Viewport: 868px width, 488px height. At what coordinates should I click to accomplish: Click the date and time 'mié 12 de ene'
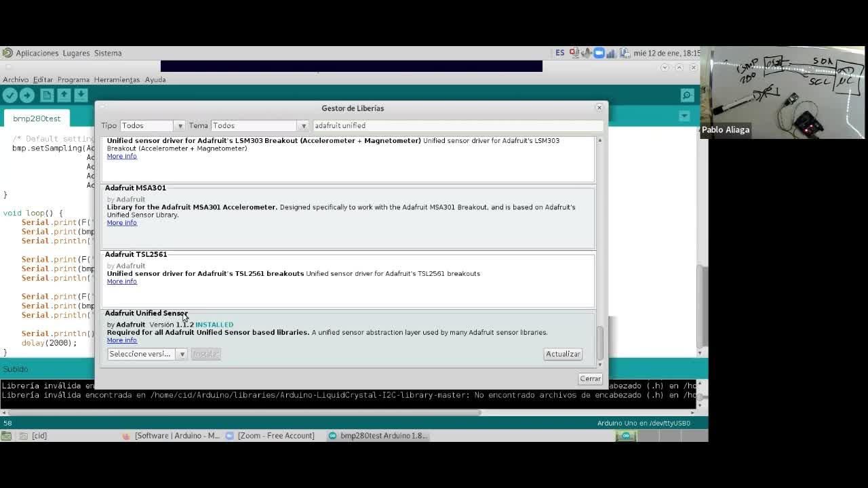coord(667,53)
